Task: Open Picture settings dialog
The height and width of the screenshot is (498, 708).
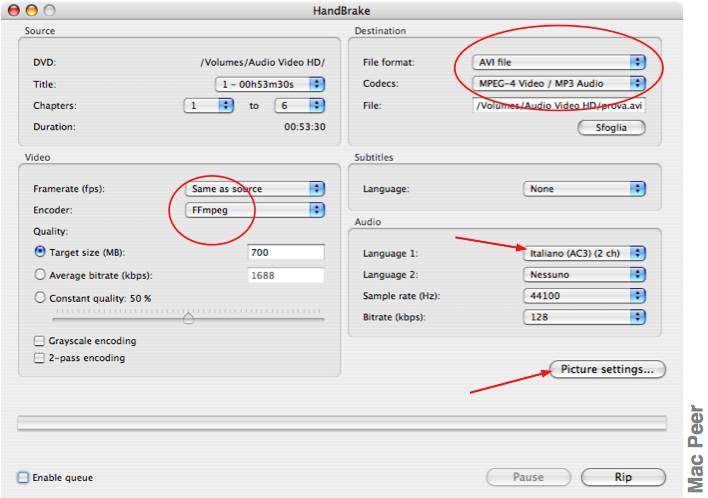Action: point(607,369)
